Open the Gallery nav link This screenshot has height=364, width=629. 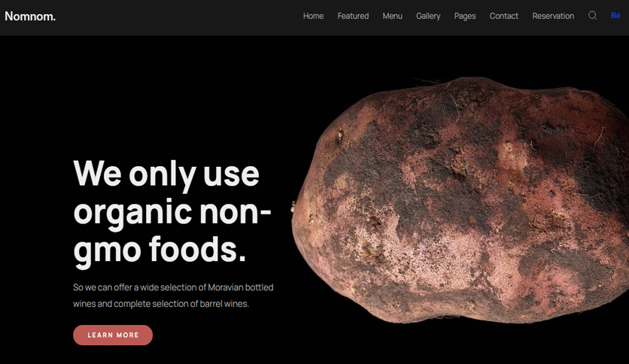428,16
